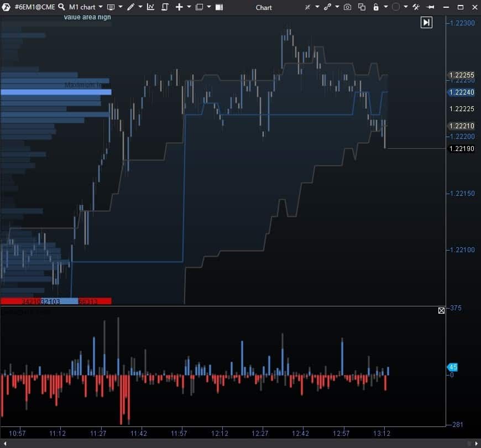Close the lower delta indicator panel
This screenshot has width=481, height=448.
pos(441,311)
